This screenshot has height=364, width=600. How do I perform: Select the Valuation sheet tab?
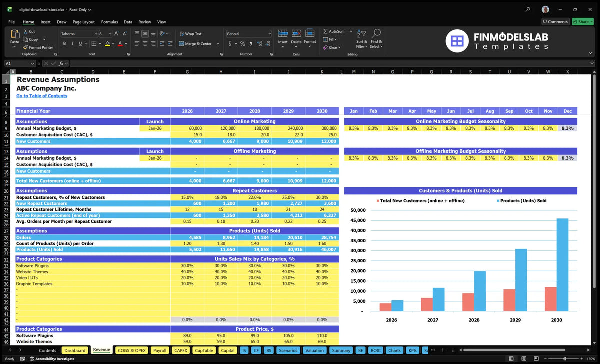pos(314,350)
